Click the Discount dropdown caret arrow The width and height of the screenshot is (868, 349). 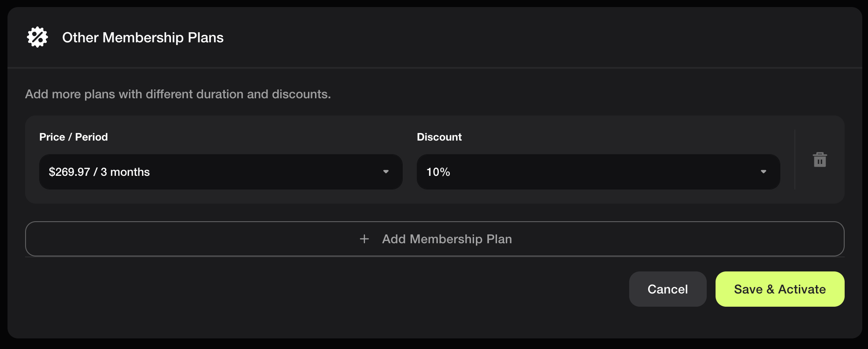click(x=763, y=172)
